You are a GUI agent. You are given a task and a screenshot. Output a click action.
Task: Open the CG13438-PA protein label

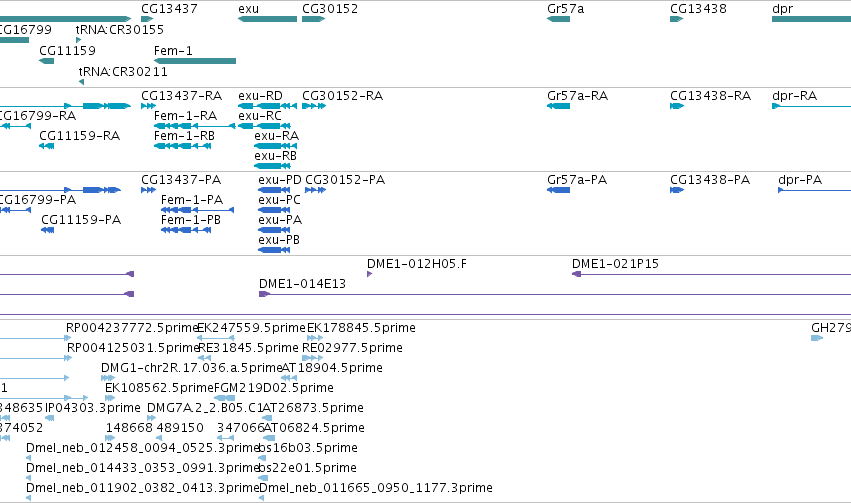(x=710, y=180)
